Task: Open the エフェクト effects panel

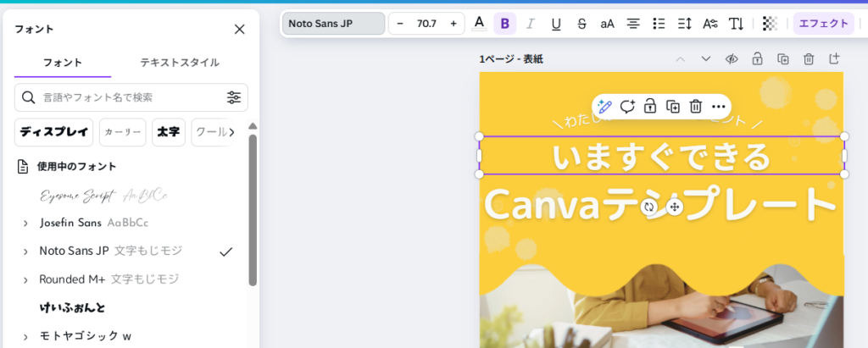Action: click(824, 24)
